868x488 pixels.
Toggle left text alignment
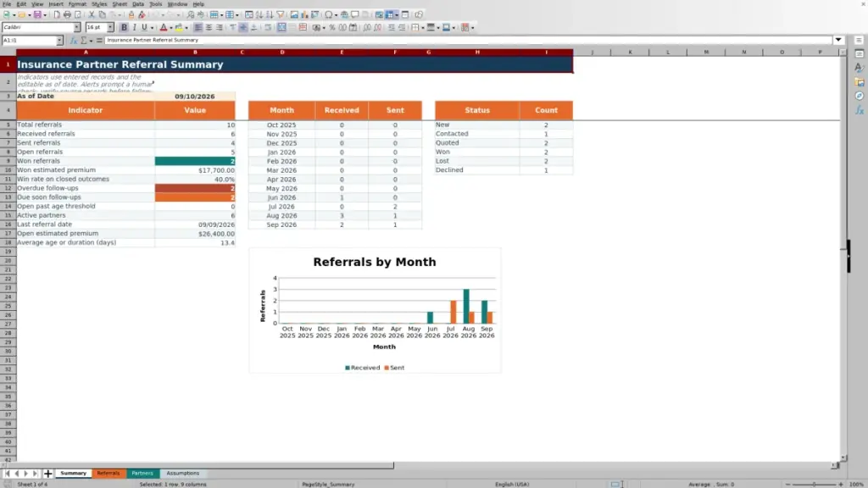pyautogui.click(x=198, y=28)
